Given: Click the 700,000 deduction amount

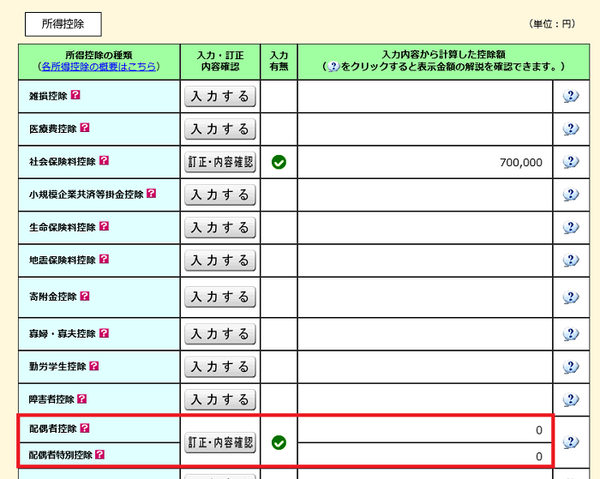Looking at the screenshot, I should (521, 163).
